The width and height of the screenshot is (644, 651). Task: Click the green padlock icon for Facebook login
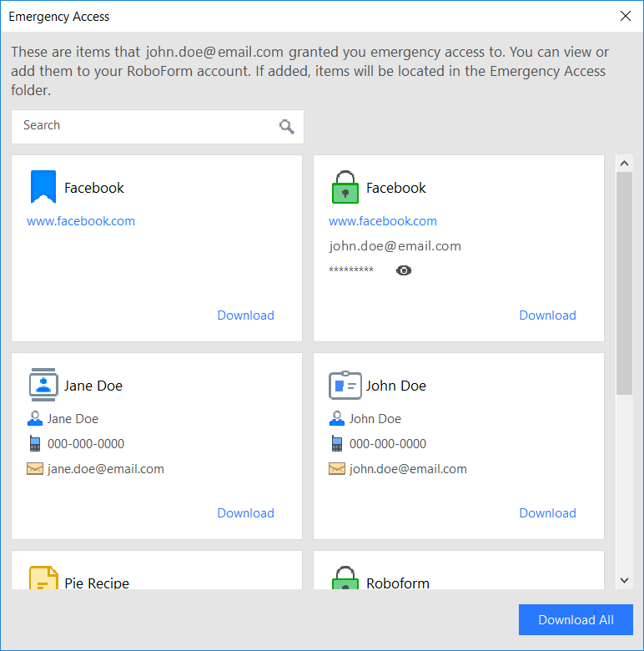click(345, 187)
